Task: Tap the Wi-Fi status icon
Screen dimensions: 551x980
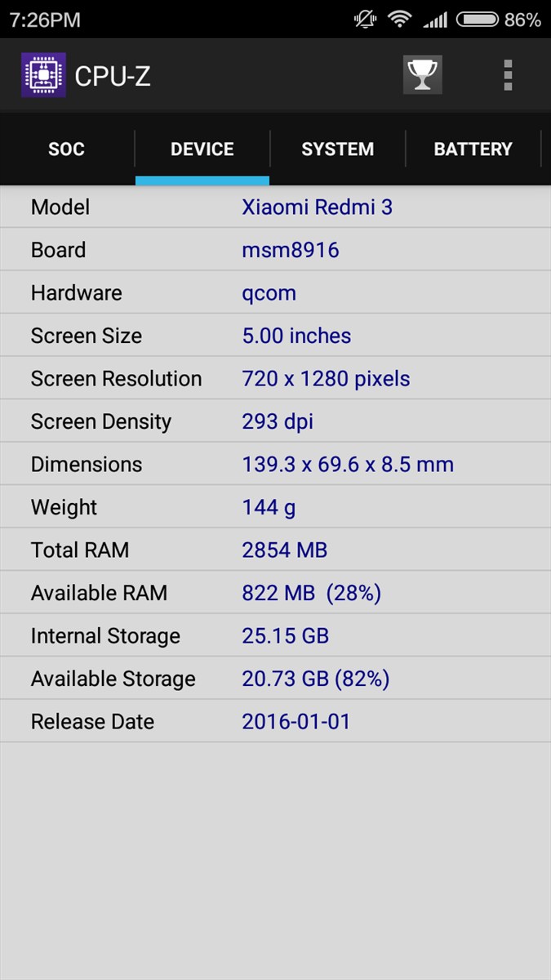Action: pos(399,20)
